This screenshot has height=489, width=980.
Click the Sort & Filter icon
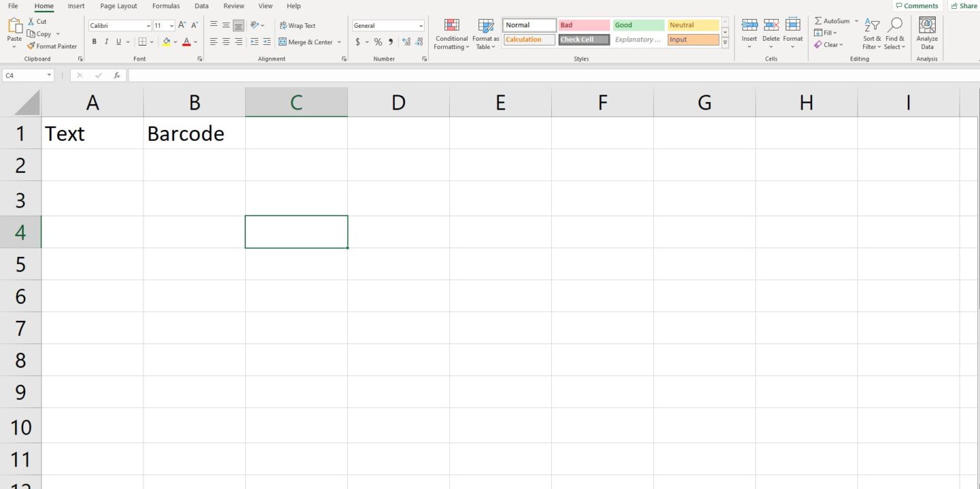[x=871, y=34]
